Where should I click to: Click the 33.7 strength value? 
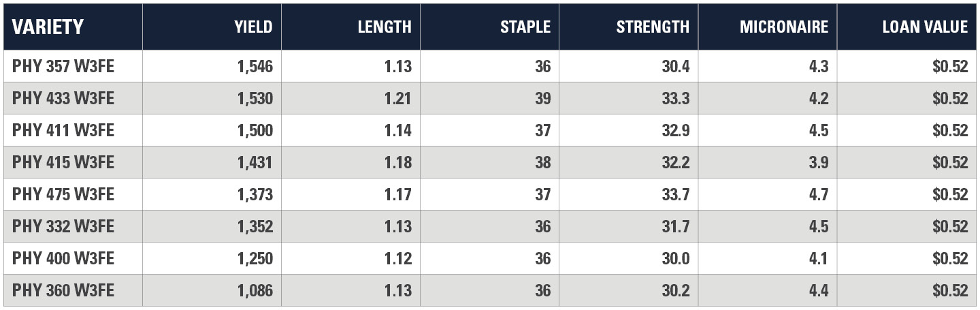point(675,194)
